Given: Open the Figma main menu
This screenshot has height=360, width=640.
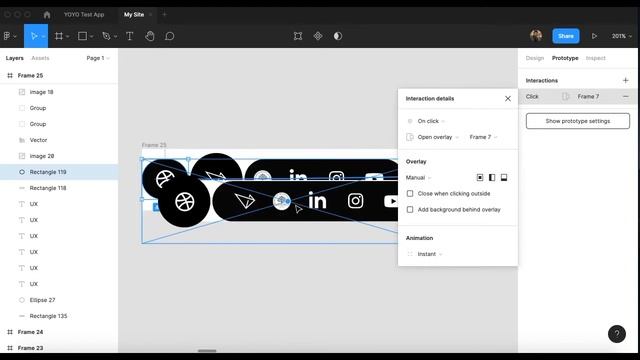Looking at the screenshot, I should [10, 36].
